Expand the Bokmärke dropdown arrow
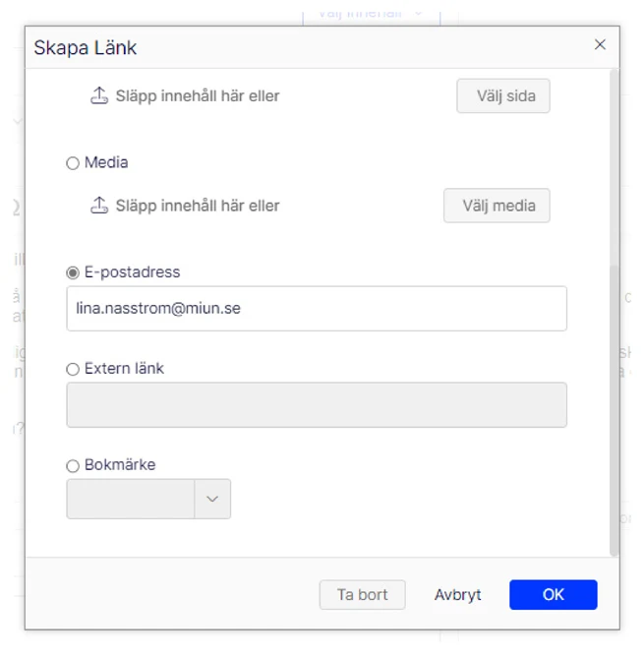Screen dimensions: 644x659 pos(212,499)
